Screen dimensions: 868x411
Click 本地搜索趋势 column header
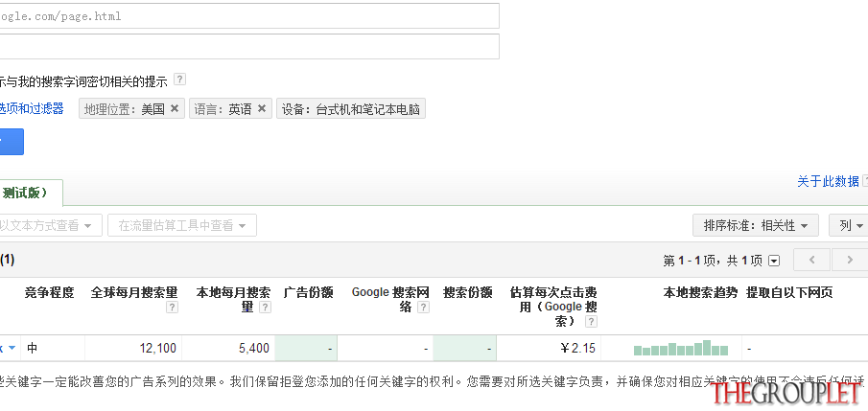(700, 292)
